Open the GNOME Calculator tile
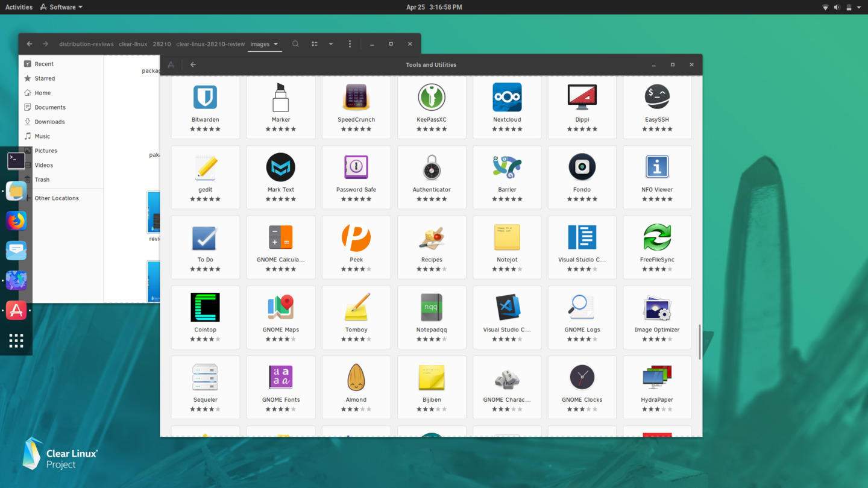 coord(281,248)
